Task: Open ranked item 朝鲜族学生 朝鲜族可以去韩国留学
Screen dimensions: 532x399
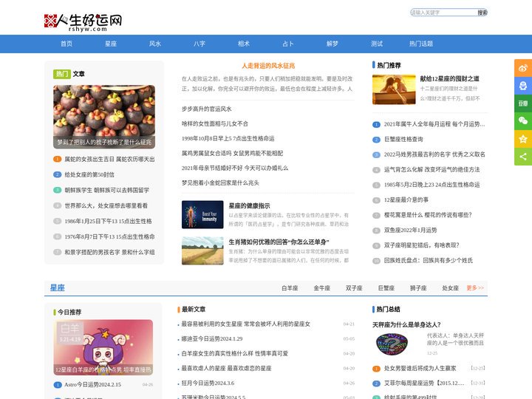Action: [107, 190]
